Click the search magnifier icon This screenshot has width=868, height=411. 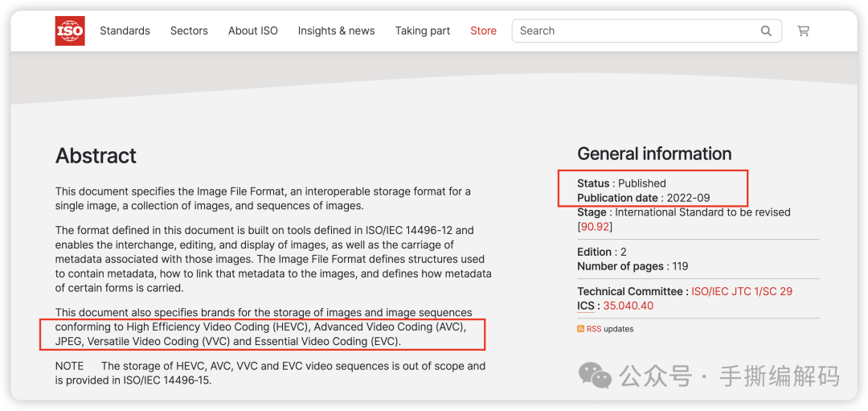click(x=766, y=31)
